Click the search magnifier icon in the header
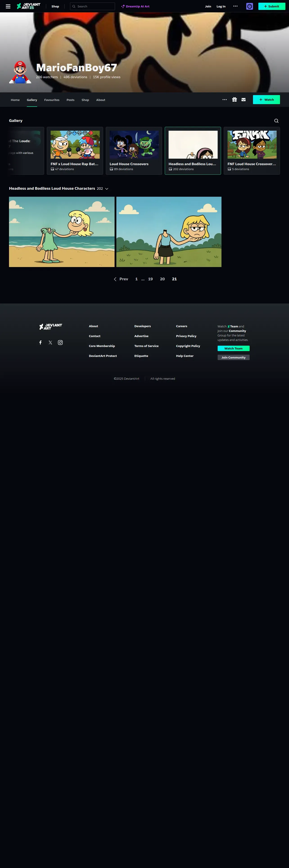This screenshot has height=868, width=289. (x=74, y=6)
